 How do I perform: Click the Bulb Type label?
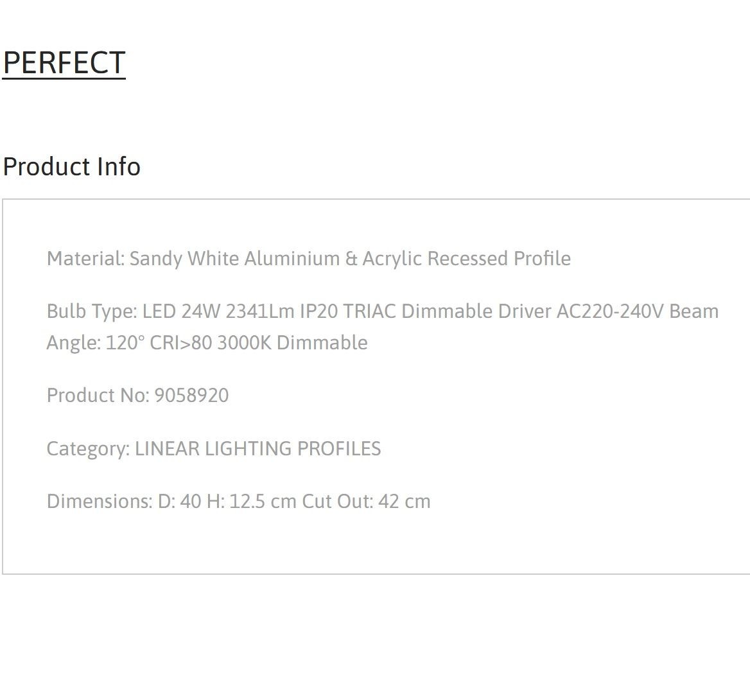92,311
